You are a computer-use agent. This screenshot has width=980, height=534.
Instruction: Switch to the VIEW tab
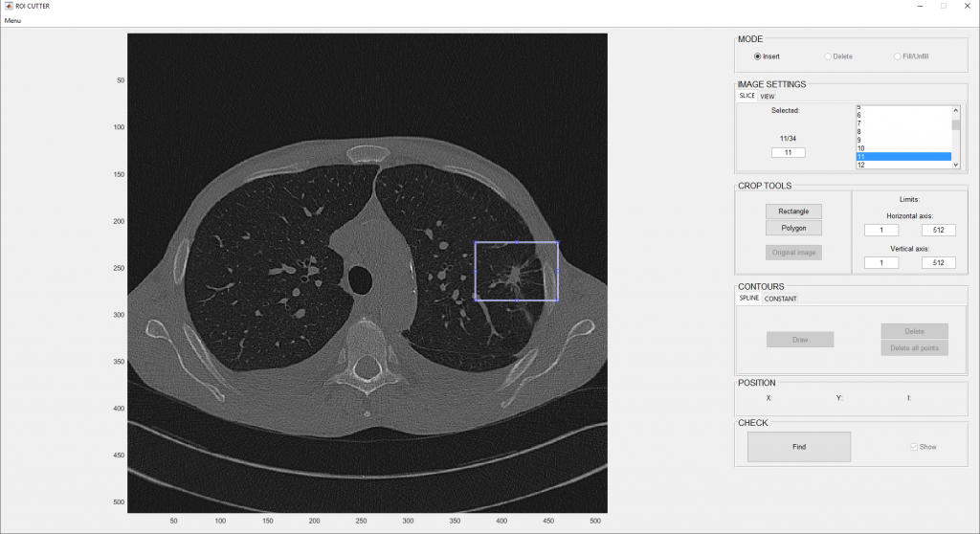point(768,97)
